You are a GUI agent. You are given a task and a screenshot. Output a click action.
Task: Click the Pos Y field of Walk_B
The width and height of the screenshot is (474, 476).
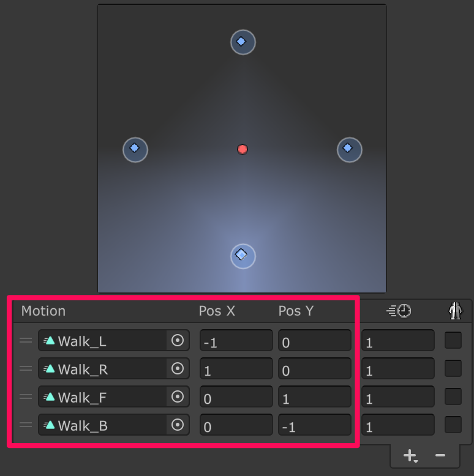point(314,426)
